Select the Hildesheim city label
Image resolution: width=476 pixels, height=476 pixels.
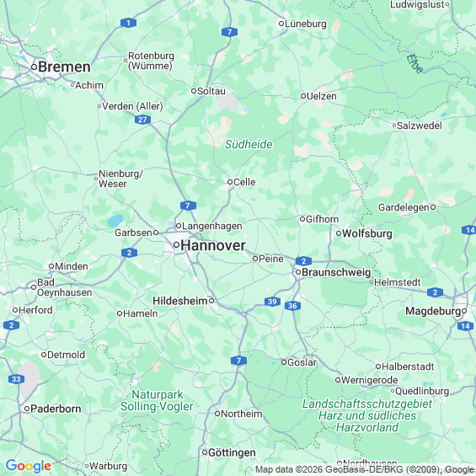tap(180, 301)
